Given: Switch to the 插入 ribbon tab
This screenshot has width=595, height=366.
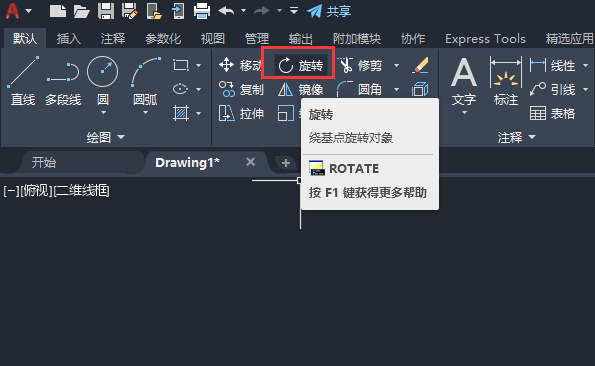Looking at the screenshot, I should [x=69, y=38].
